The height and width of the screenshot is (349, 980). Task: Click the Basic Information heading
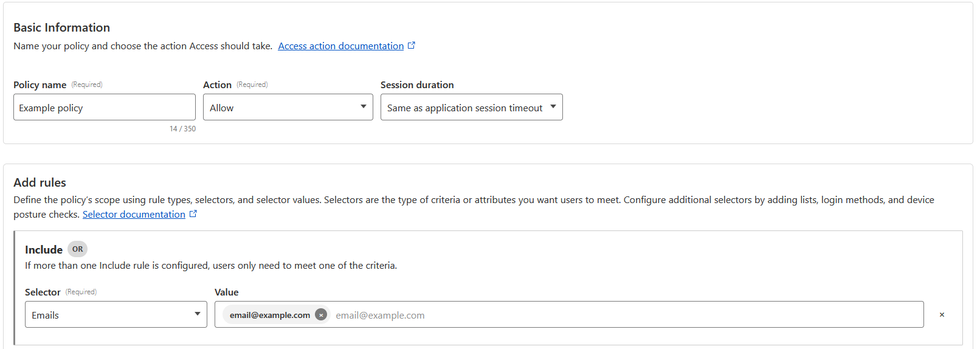61,27
